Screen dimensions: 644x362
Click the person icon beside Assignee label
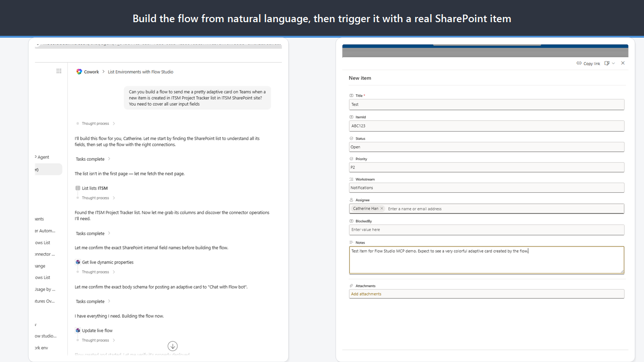tap(351, 200)
